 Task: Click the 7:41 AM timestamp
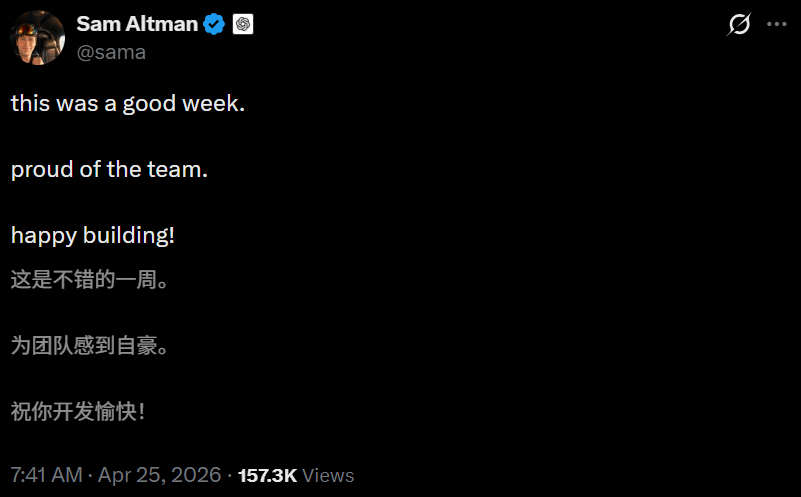click(x=46, y=475)
